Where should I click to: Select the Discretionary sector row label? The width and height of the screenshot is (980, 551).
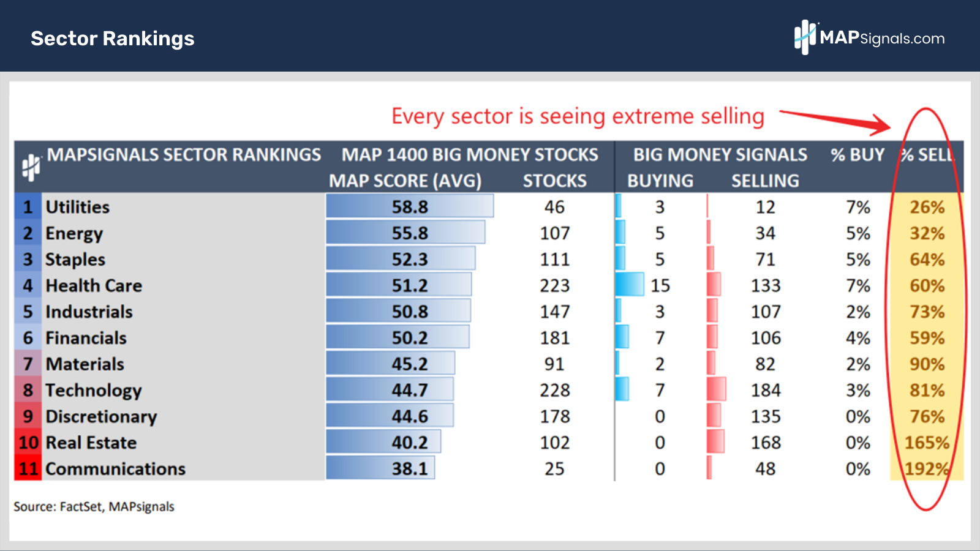[x=101, y=417]
